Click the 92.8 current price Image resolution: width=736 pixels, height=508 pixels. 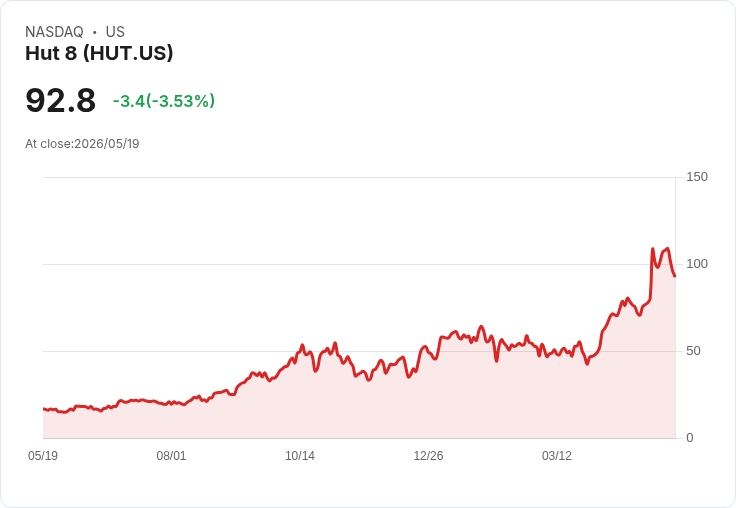61,100
